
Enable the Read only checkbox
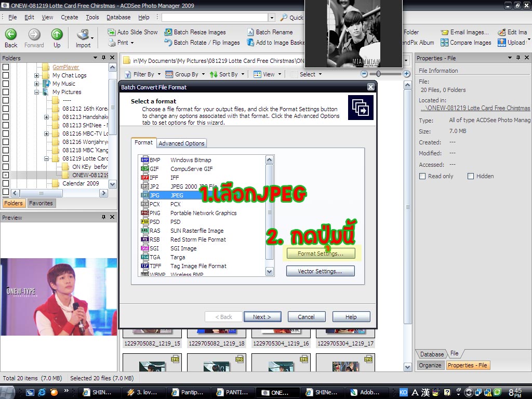(x=422, y=176)
